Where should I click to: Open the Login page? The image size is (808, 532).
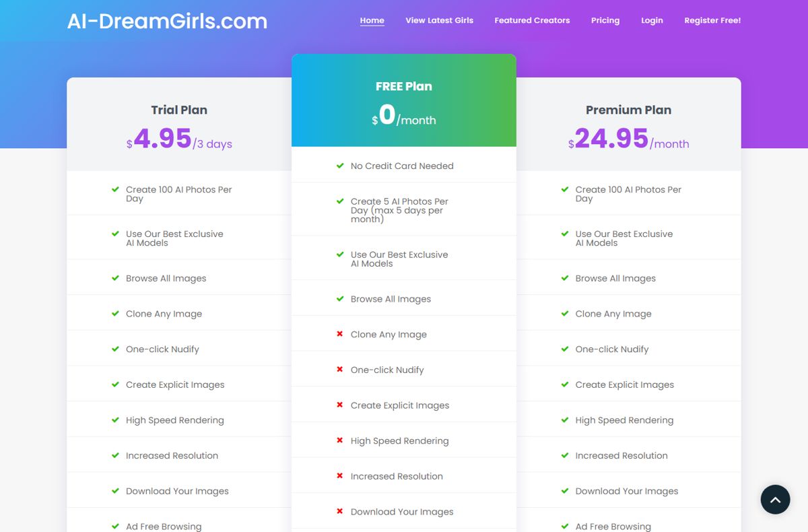coord(652,20)
